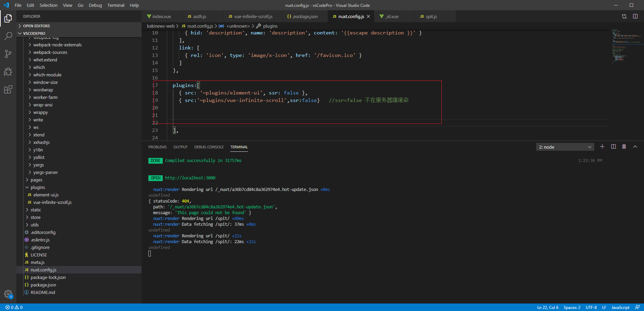Maximize the panel with the up chevron
Image resolution: width=644 pixels, height=311 pixels.
[635, 147]
